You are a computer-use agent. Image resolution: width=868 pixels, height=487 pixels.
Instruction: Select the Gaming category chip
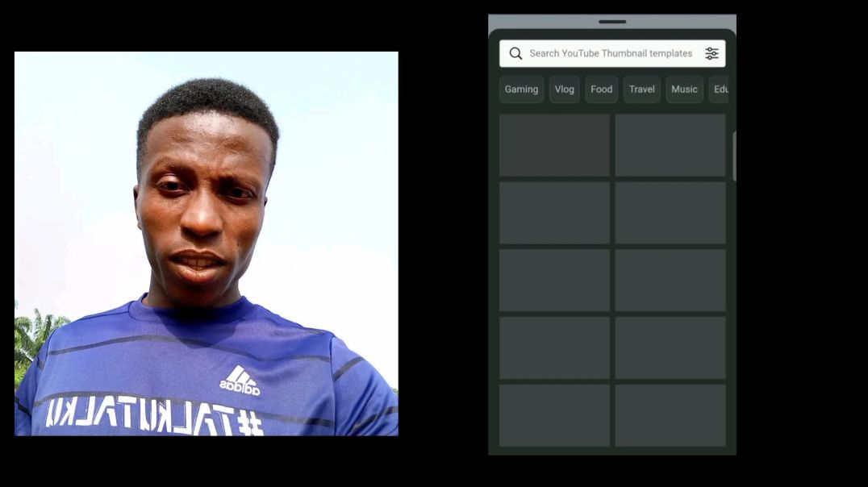point(521,89)
